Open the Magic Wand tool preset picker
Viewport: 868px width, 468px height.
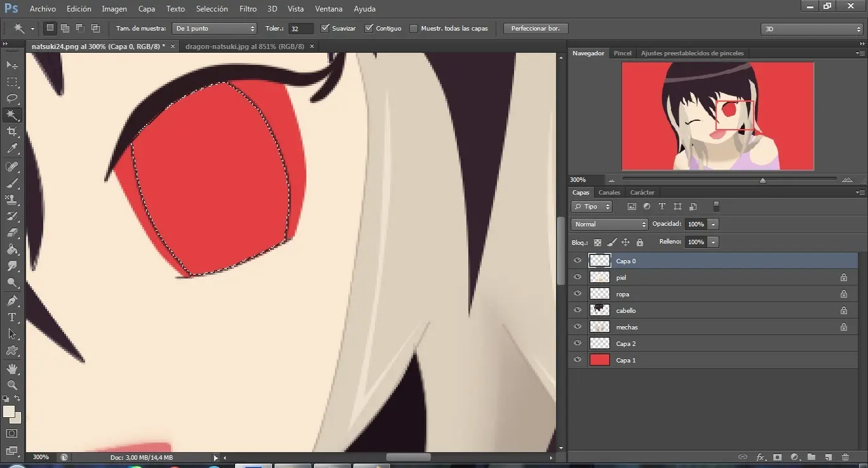click(x=24, y=29)
